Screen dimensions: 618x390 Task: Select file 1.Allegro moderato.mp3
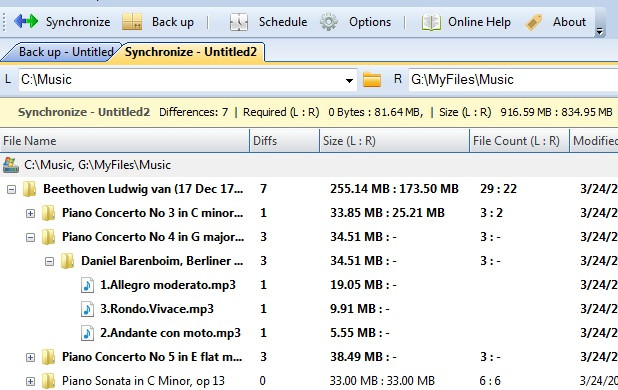coord(168,285)
